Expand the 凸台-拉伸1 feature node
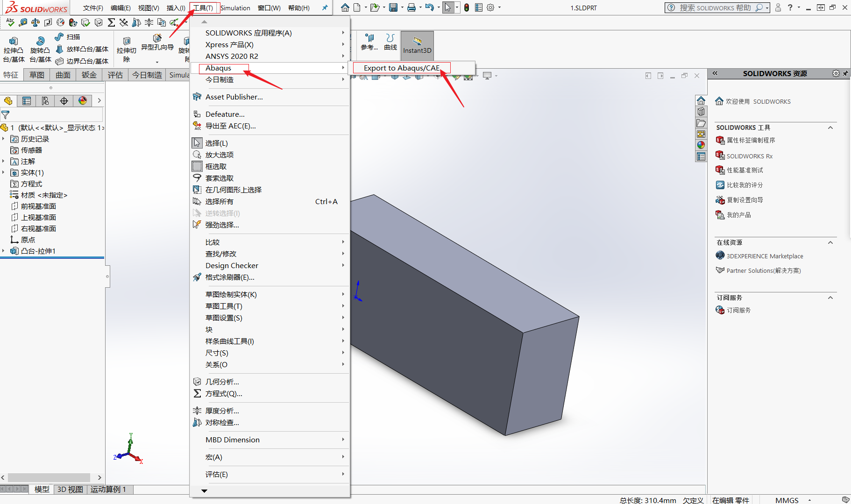 tap(4, 251)
